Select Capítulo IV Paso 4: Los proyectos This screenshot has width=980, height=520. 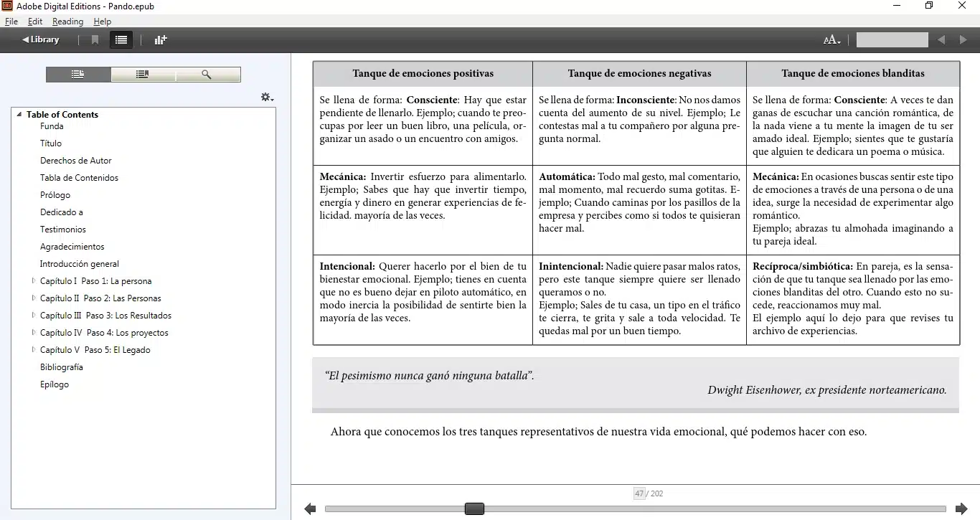pos(104,333)
